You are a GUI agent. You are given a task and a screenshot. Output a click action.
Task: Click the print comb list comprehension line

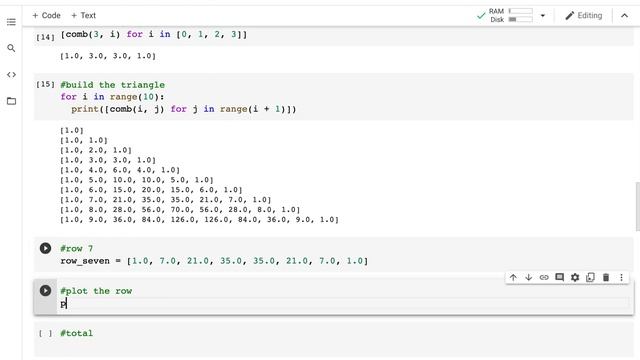coord(184,109)
